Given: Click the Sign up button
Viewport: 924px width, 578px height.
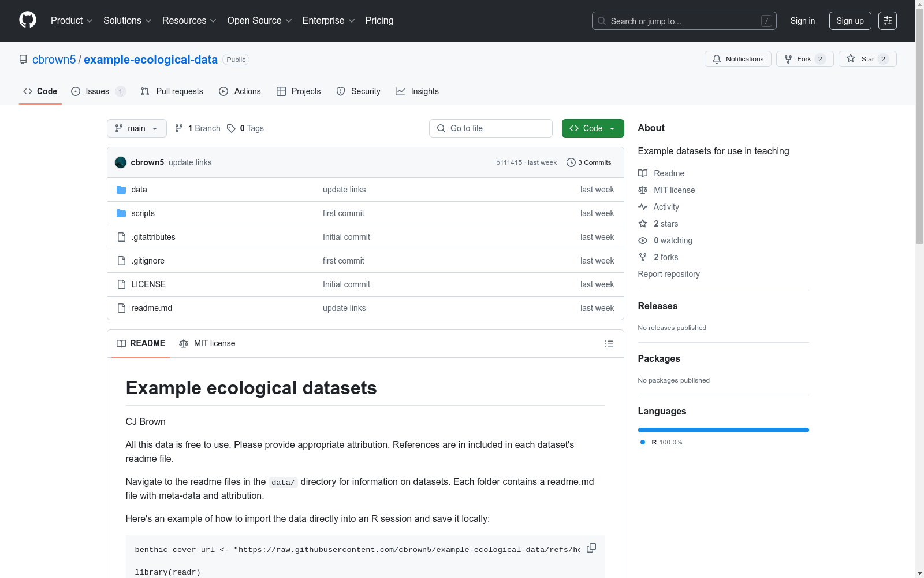Looking at the screenshot, I should pyautogui.click(x=850, y=21).
